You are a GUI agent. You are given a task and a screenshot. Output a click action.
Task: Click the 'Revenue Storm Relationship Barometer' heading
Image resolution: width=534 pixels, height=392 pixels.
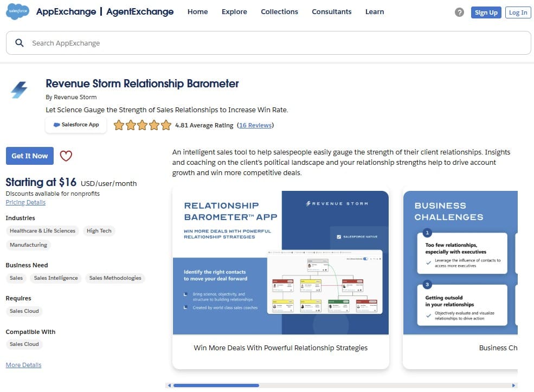(143, 83)
